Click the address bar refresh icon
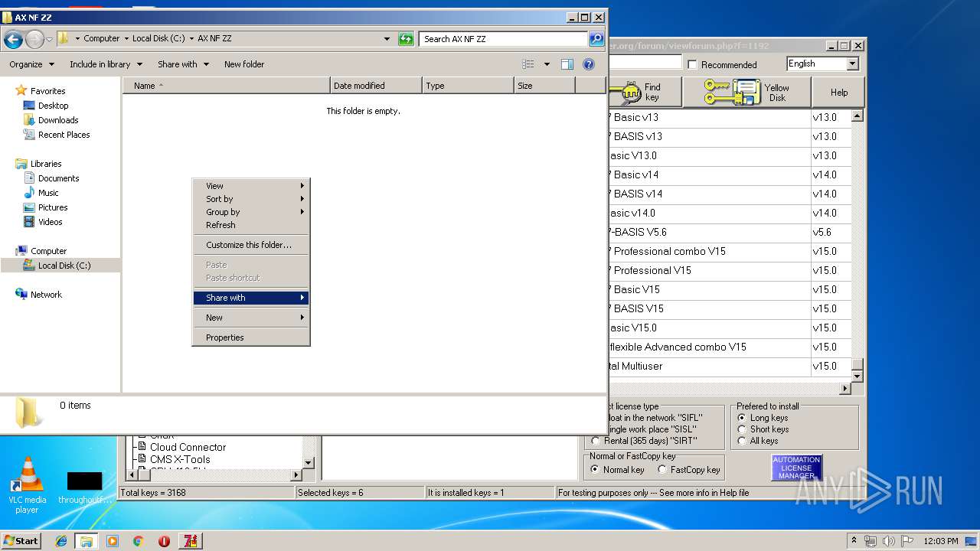Viewport: 980px width, 551px height. [x=407, y=39]
